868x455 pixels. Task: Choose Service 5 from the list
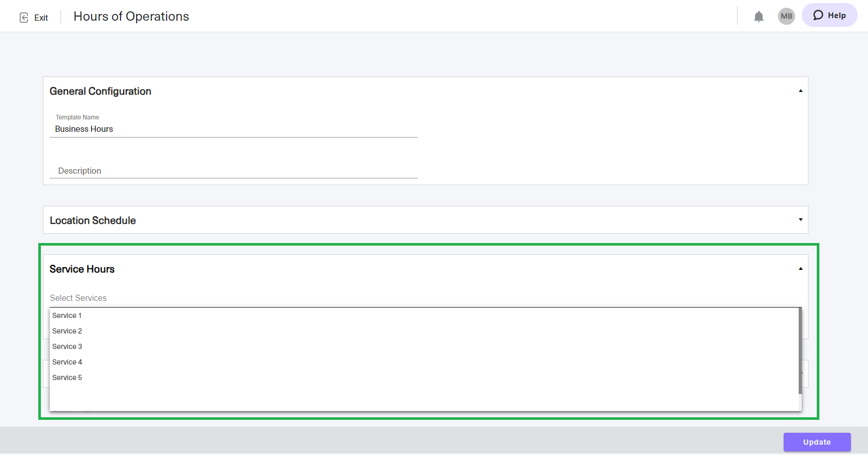click(67, 377)
